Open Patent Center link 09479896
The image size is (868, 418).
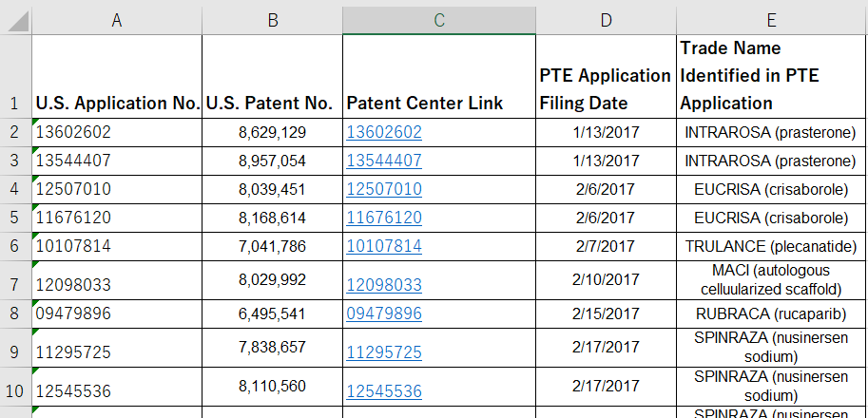click(x=384, y=314)
